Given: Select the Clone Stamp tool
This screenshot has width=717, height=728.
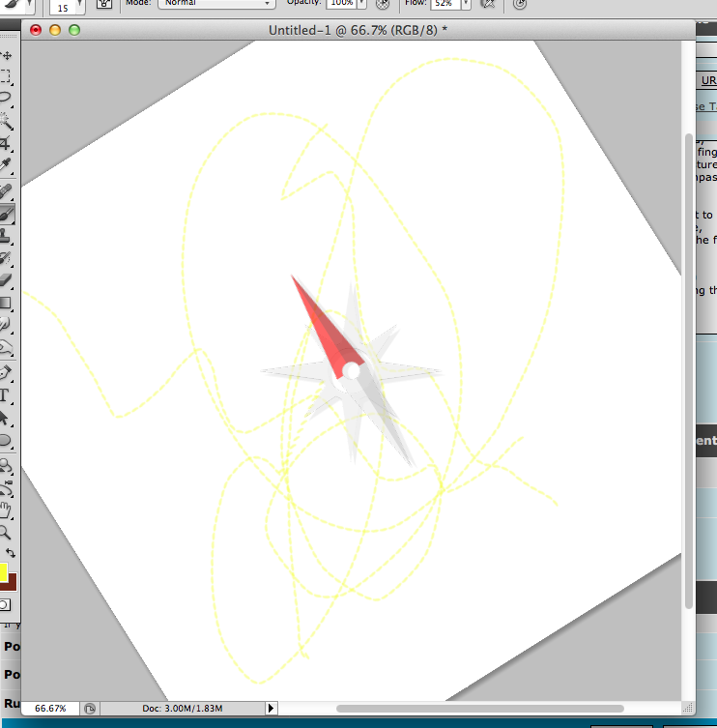Looking at the screenshot, I should (6, 235).
